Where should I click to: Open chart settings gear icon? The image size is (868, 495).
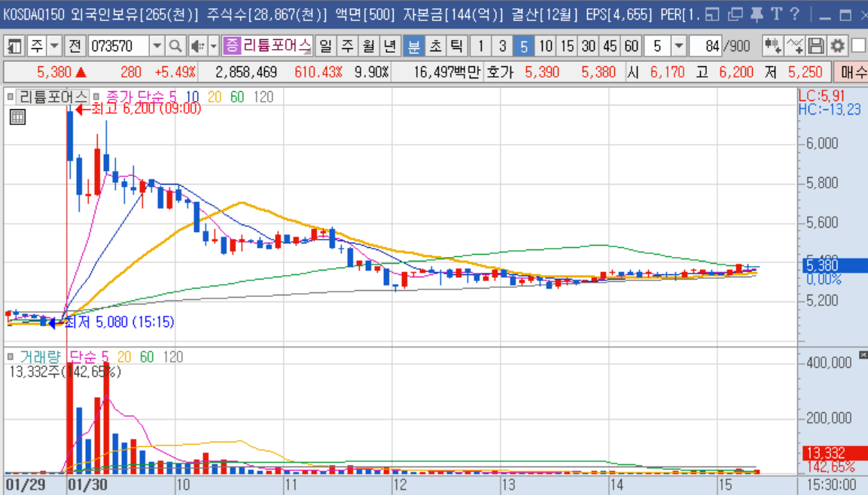pyautogui.click(x=838, y=46)
